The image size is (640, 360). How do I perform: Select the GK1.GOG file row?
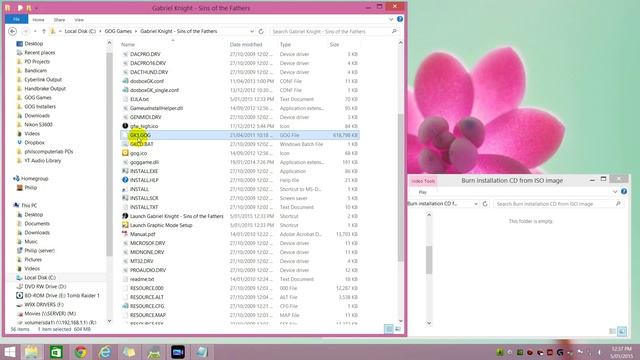point(240,135)
